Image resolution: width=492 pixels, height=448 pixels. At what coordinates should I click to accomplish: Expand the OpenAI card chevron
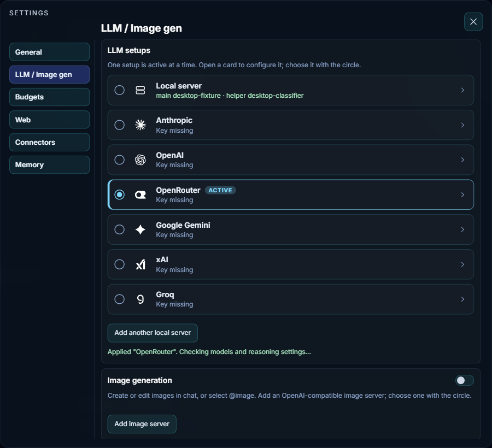(462, 160)
